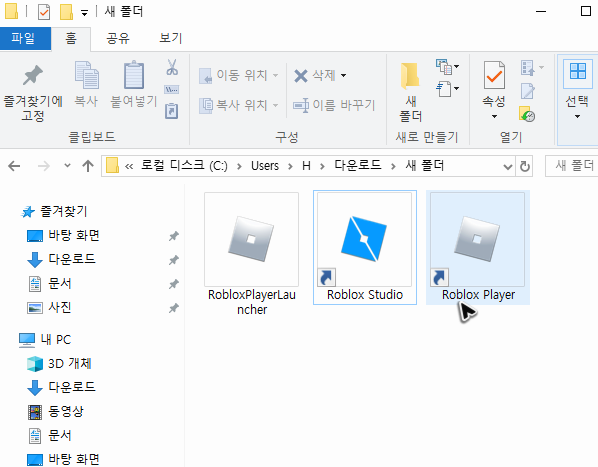Viewport: 598px width, 467px height.
Task: Click 새 폴더 in the address path
Action: [x=424, y=165]
